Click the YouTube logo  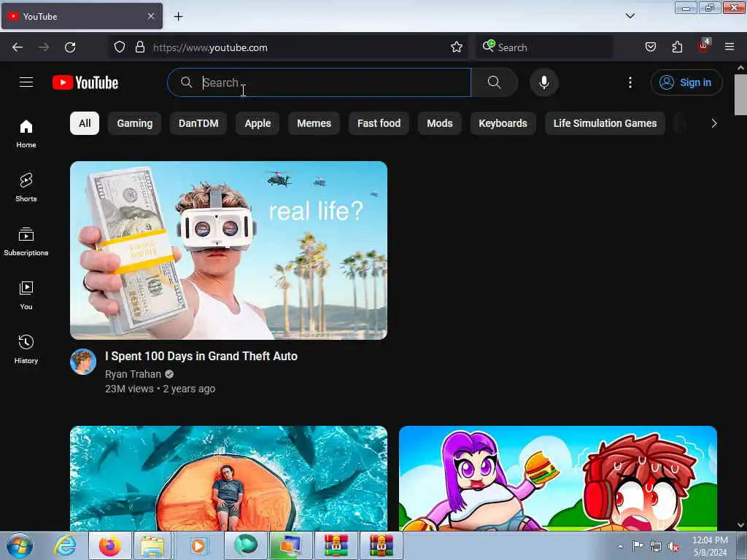[x=85, y=82]
